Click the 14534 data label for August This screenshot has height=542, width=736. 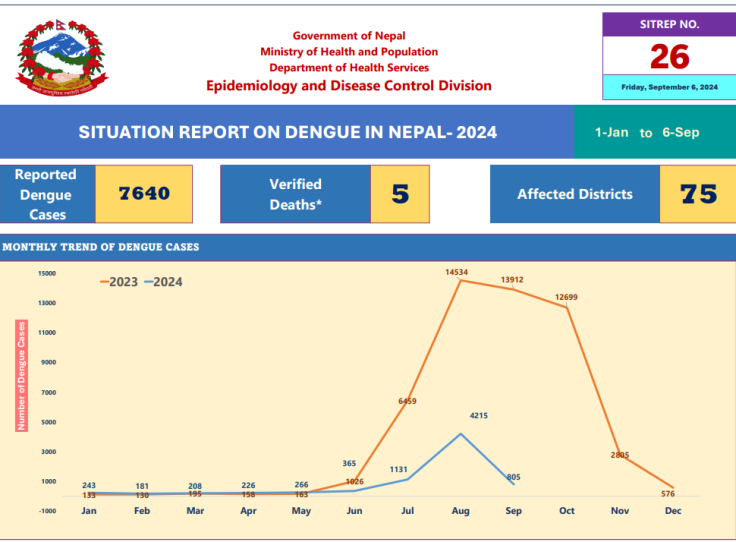click(x=456, y=272)
